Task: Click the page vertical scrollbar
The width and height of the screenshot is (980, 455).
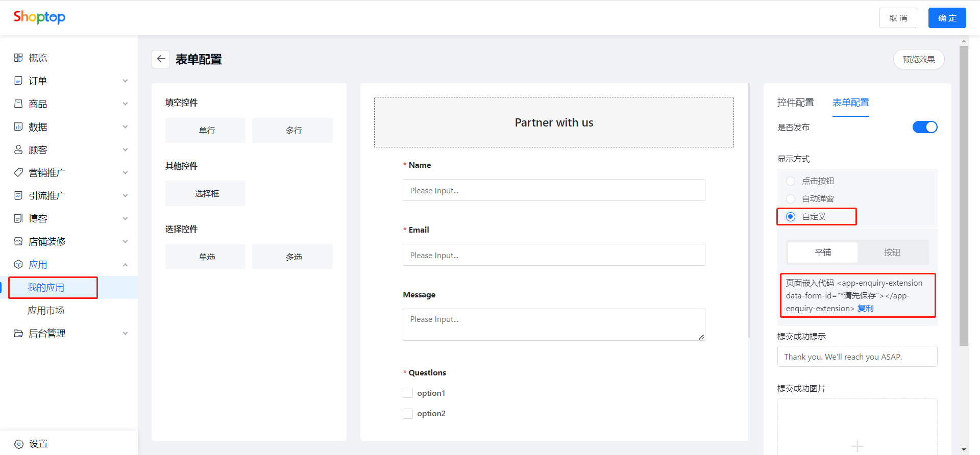Action: [964, 196]
